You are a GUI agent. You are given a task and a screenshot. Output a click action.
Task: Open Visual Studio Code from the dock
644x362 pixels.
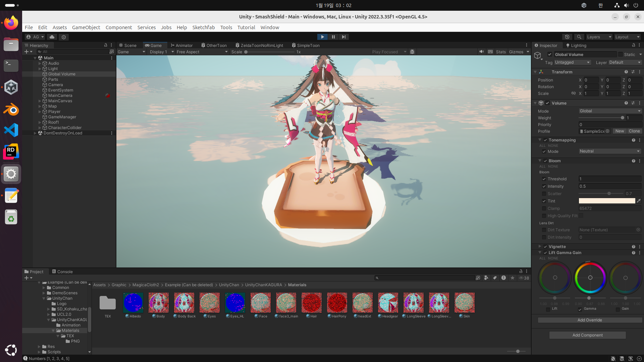[x=11, y=130]
